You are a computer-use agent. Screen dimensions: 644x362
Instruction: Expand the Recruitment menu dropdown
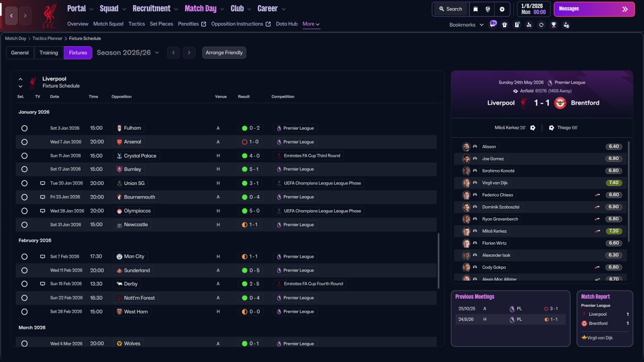click(x=176, y=9)
